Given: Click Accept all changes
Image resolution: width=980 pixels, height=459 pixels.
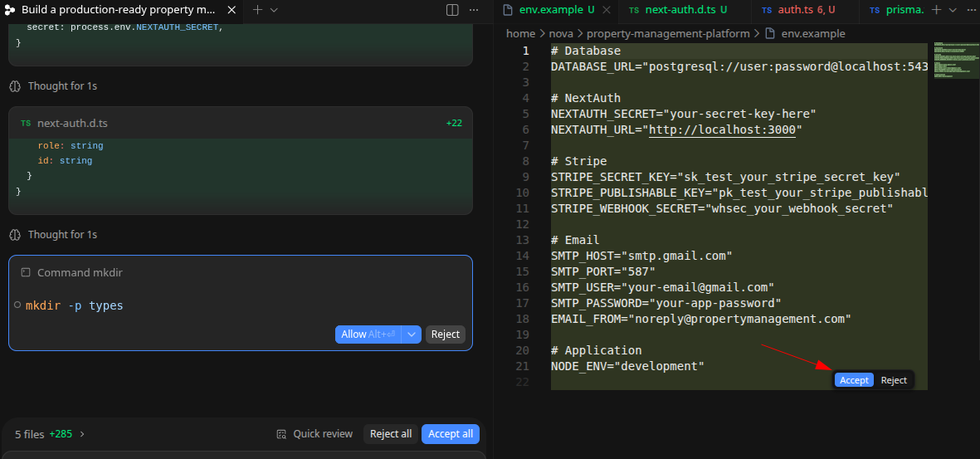Looking at the screenshot, I should pos(450,434).
